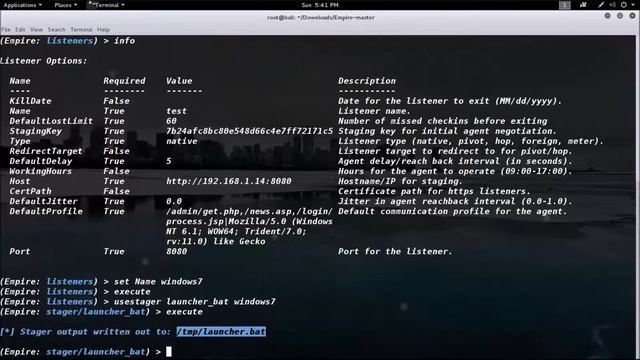Viewport: 640px width, 360px height.
Task: Click the WorkingHours option name
Action: [x=40, y=171]
